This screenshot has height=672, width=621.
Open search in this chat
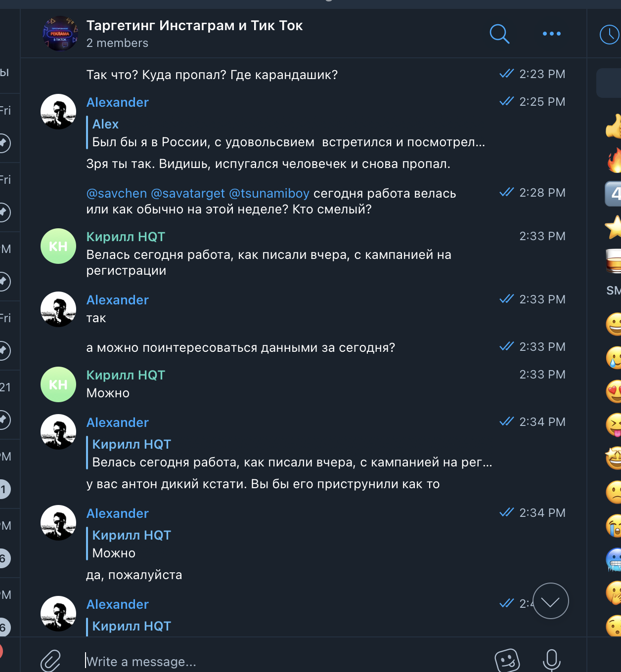(499, 34)
